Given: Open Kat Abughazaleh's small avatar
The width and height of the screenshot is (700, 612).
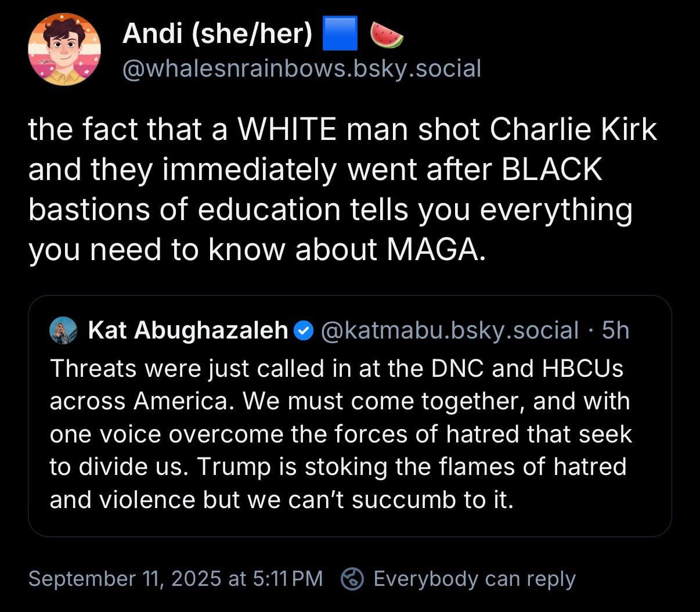Looking at the screenshot, I should 64,330.
